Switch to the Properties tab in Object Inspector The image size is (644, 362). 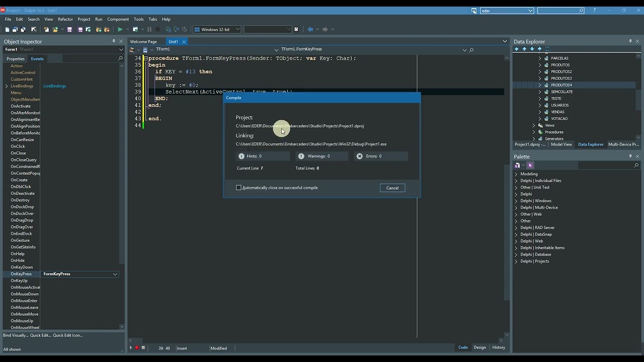[16, 59]
